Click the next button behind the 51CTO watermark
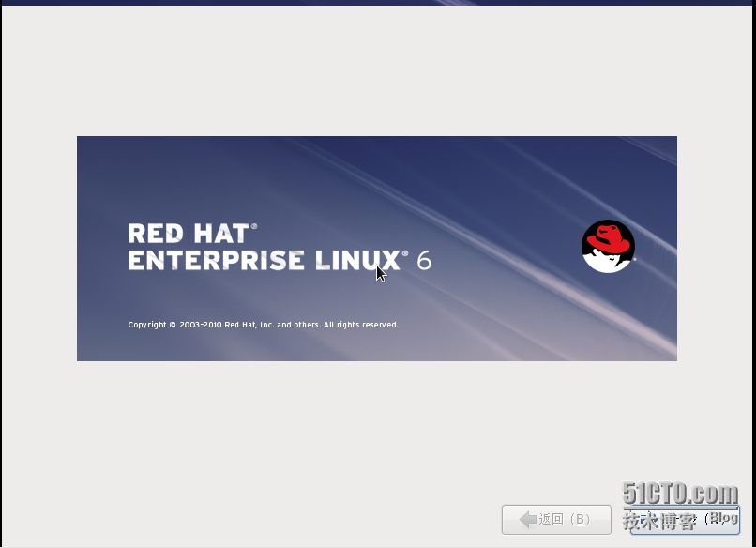 (x=685, y=520)
